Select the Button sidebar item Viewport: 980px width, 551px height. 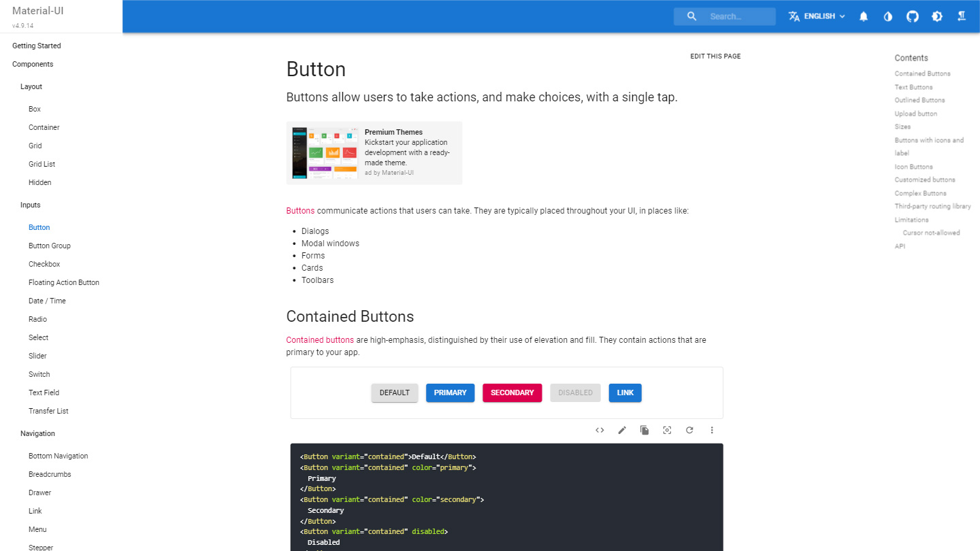point(39,227)
